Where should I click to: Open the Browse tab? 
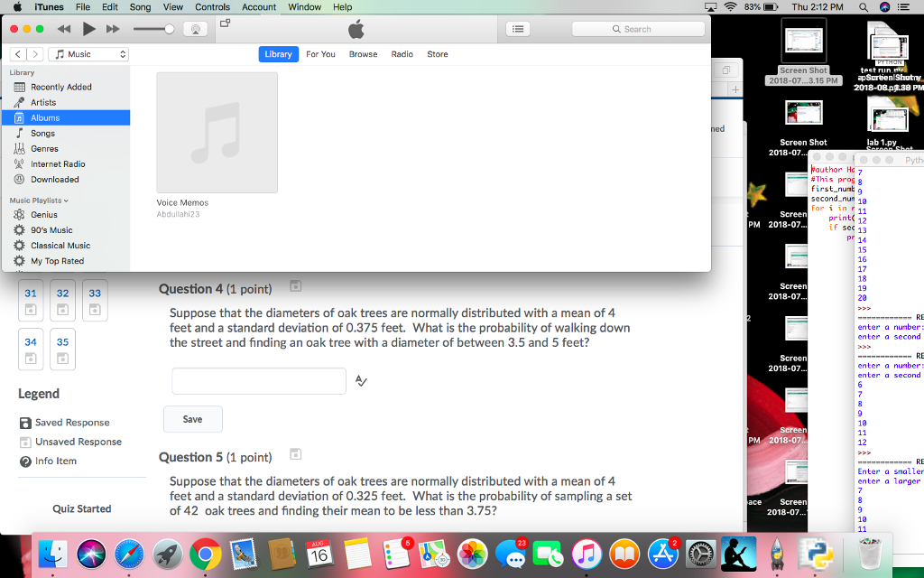[x=363, y=54]
